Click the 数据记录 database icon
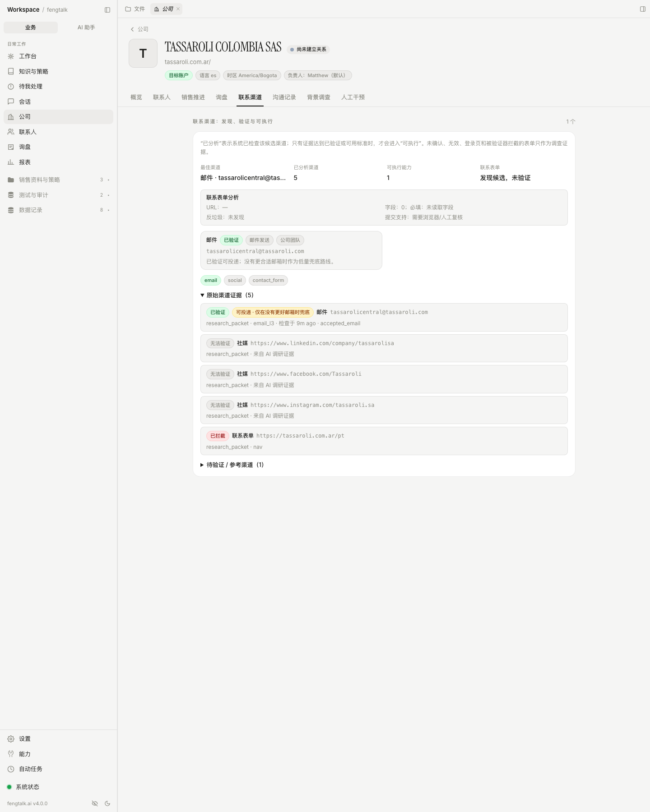 (x=11, y=210)
